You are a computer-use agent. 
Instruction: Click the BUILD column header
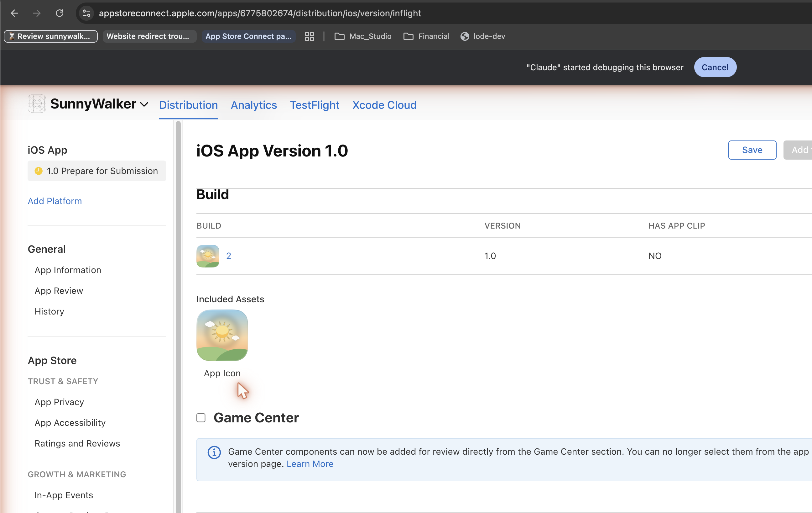[209, 225]
